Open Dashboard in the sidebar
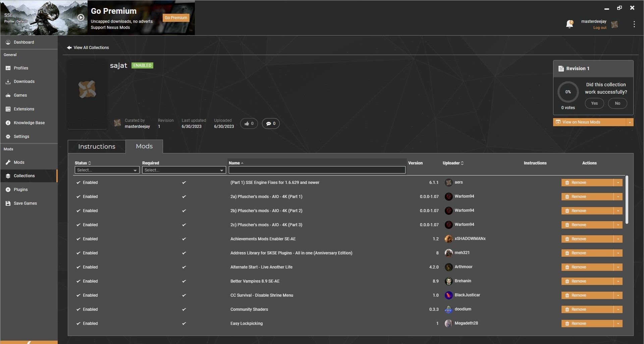 pos(29,42)
